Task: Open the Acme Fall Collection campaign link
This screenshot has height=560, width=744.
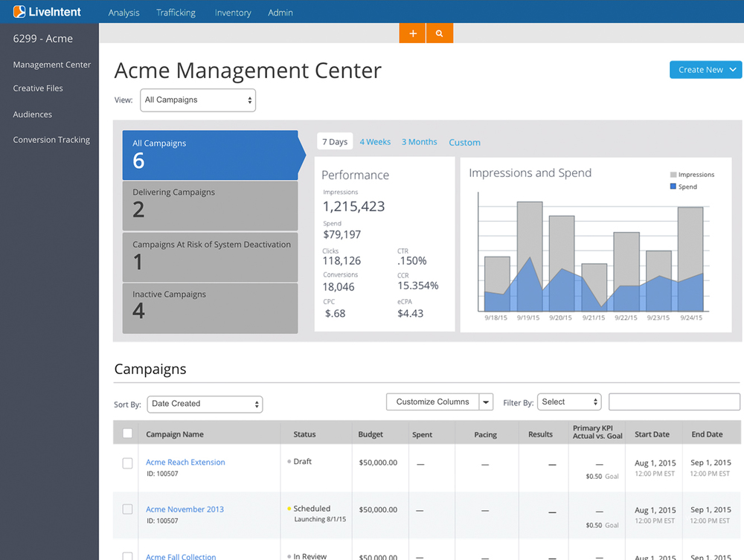Action: coord(181,556)
